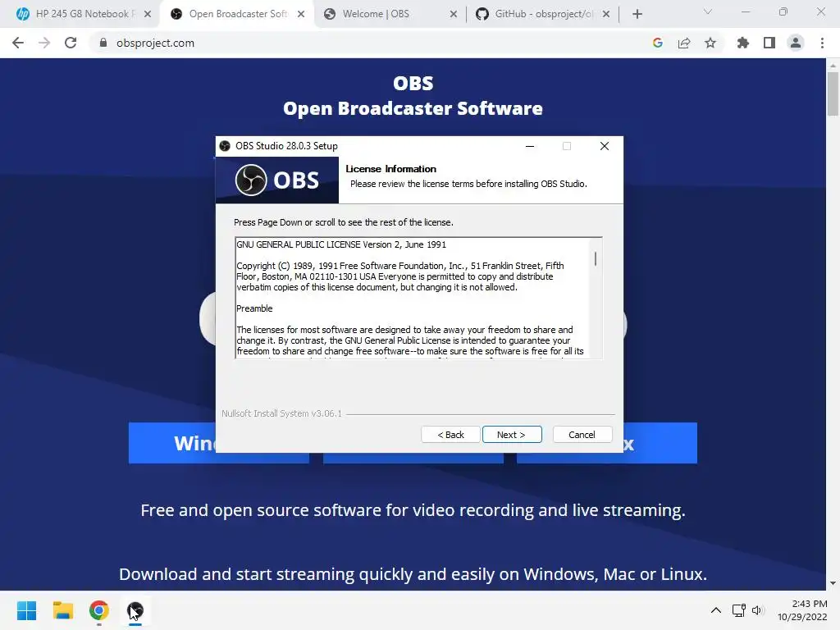Screen dimensions: 840x630
Task: Go Back in the OBS Studio Setup dialog
Action: (x=450, y=435)
